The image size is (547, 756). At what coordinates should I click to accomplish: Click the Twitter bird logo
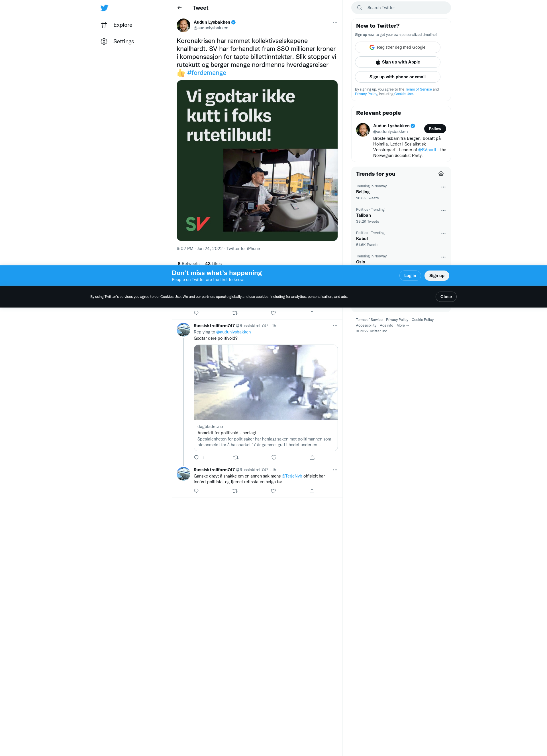click(x=104, y=8)
